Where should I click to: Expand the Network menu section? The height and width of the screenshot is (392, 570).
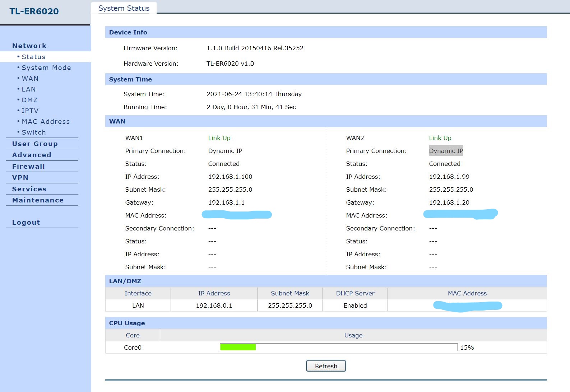tap(29, 46)
